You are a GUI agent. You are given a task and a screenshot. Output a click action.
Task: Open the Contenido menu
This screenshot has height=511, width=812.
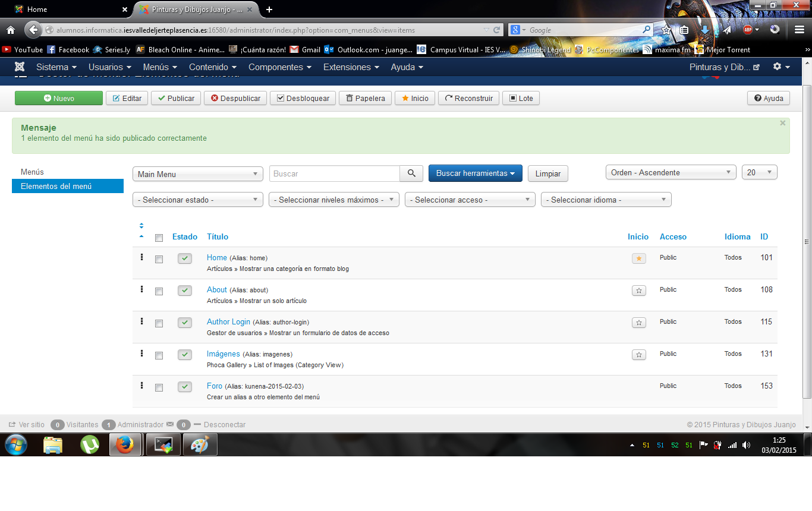coord(213,67)
